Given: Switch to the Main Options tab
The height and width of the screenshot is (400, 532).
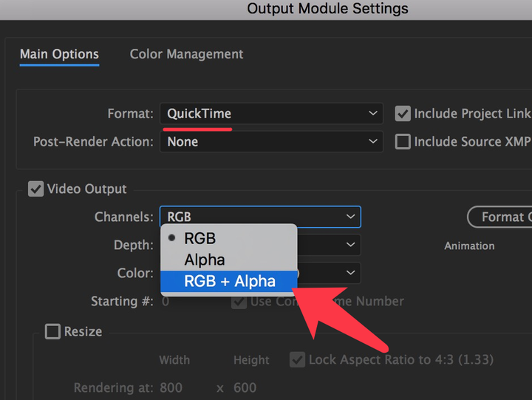Looking at the screenshot, I should point(59,54).
